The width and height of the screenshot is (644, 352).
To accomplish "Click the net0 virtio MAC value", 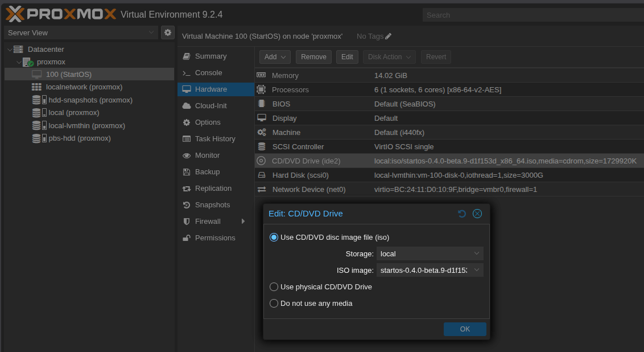I will click(456, 189).
